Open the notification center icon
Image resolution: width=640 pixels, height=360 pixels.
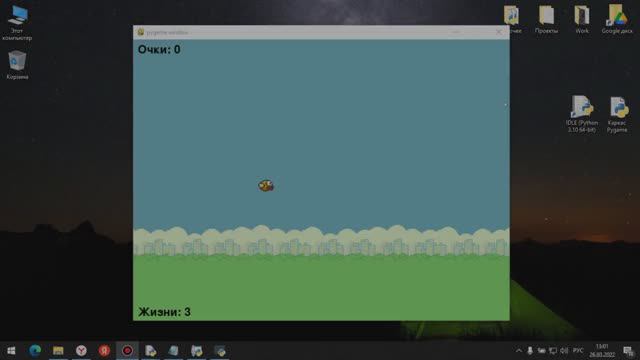coord(628,351)
